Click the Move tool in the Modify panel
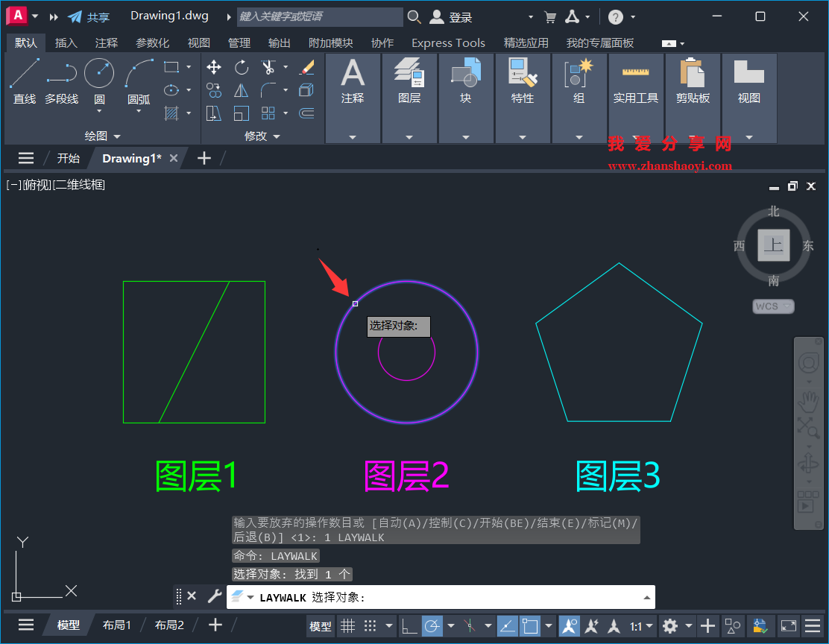The image size is (829, 644). coord(214,67)
